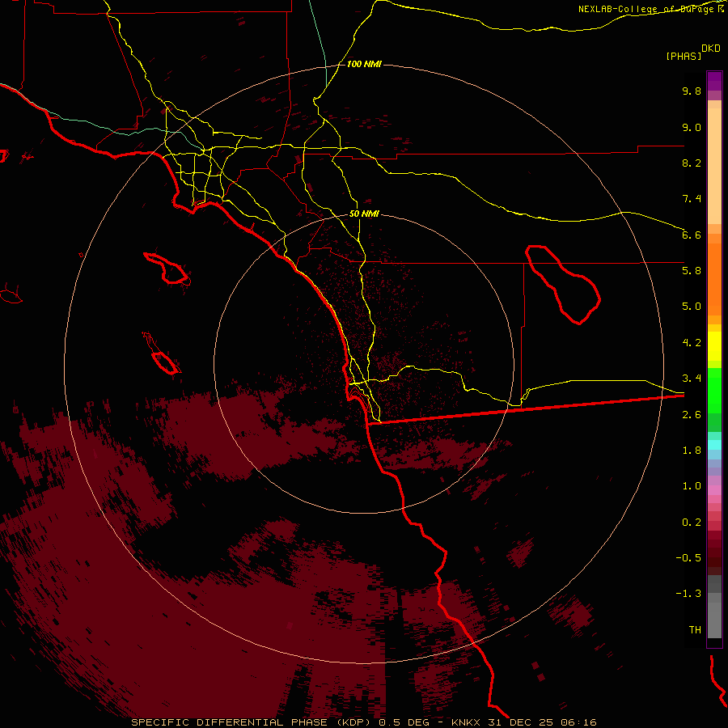Click the 0.5 DEG elevation text

tap(404, 722)
